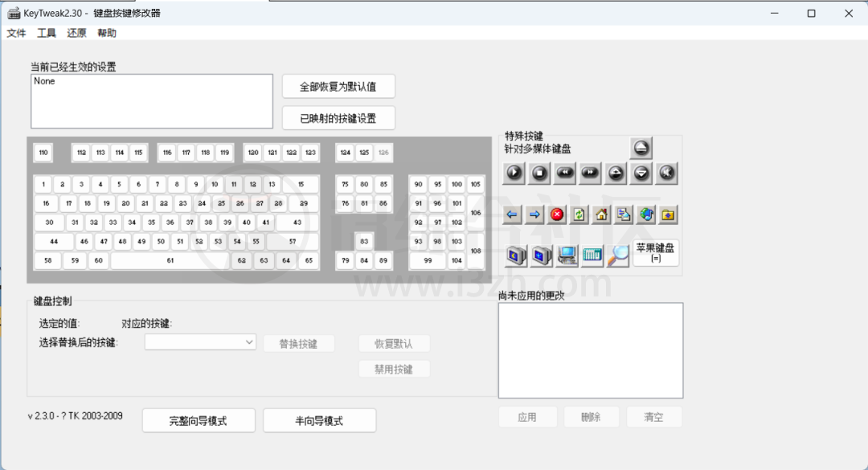Start 完整向导模式
The image size is (868, 470).
[x=199, y=421]
